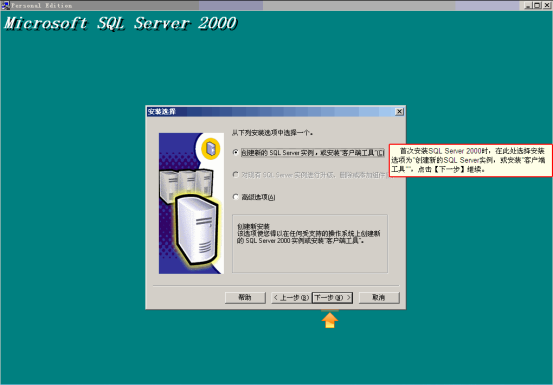Cancel setup with 取消 button
Viewport: 553px width, 385px height.
[379, 298]
